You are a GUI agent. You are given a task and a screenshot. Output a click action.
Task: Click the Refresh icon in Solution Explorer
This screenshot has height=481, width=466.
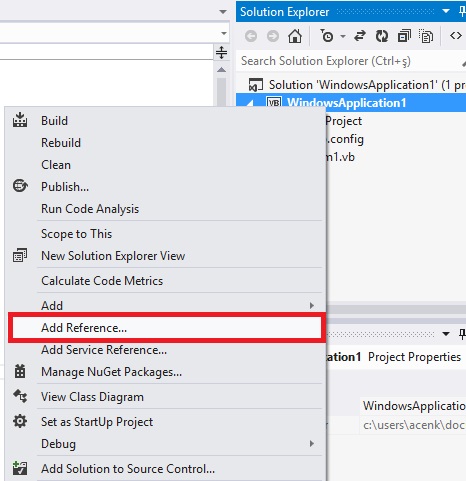[x=382, y=36]
